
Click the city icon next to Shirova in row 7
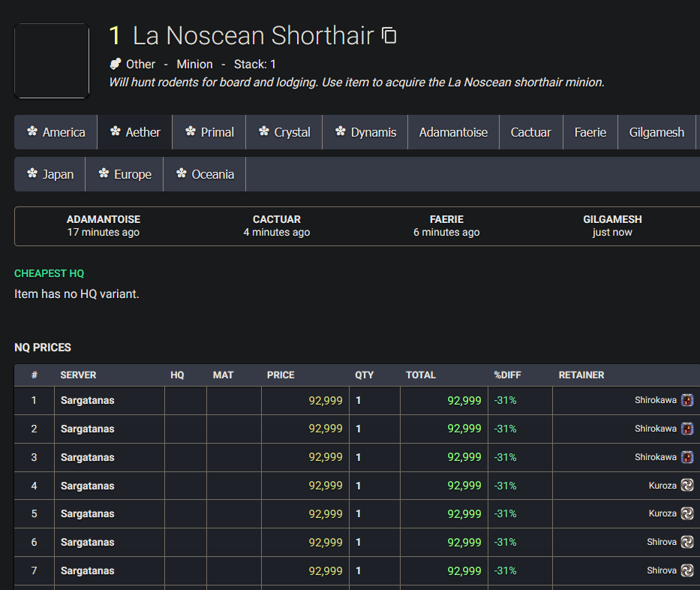687,570
